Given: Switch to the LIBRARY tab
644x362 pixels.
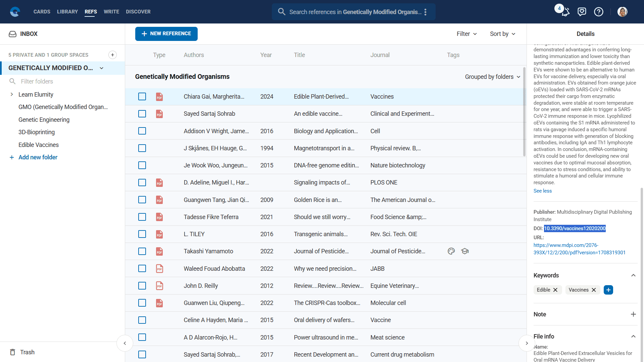Looking at the screenshot, I should (67, 12).
